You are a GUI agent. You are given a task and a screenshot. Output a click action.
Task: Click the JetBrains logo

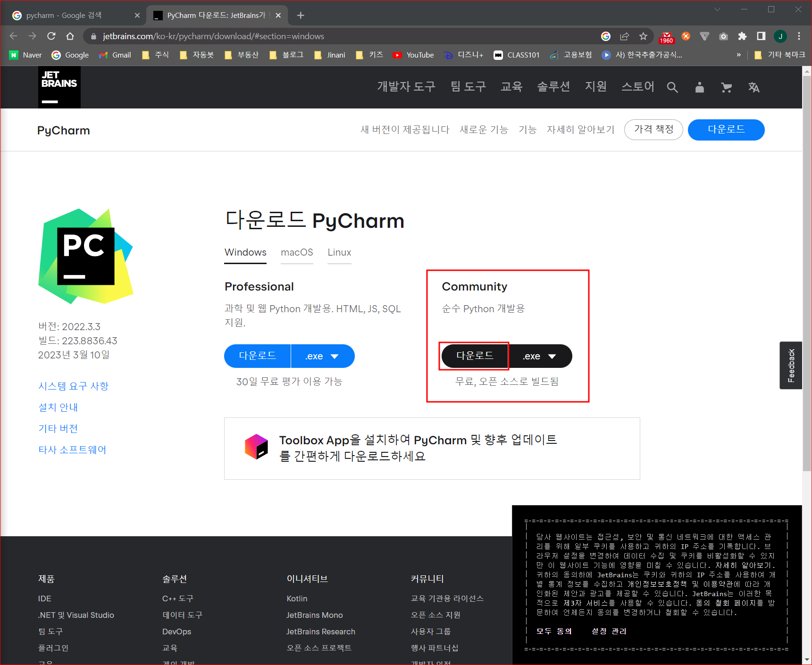[59, 87]
